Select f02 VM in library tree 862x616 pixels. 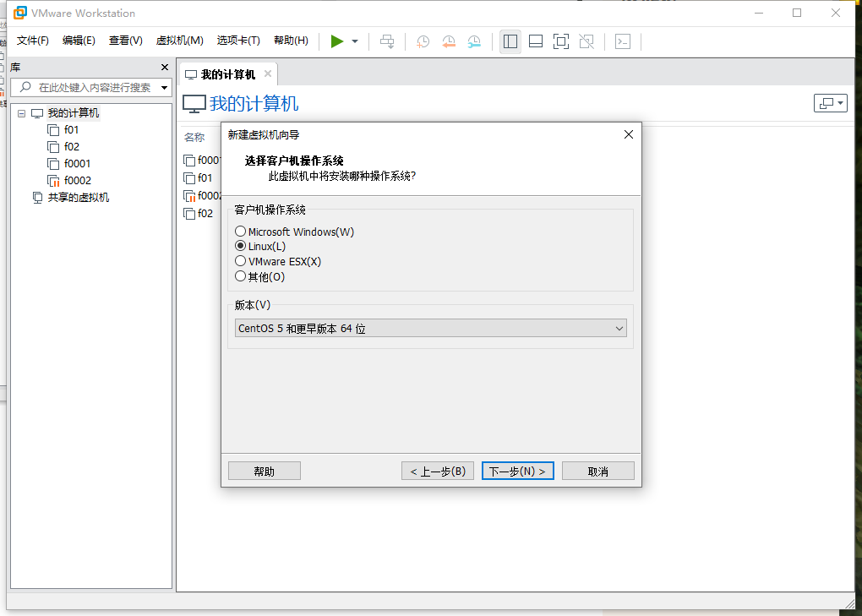(72, 147)
